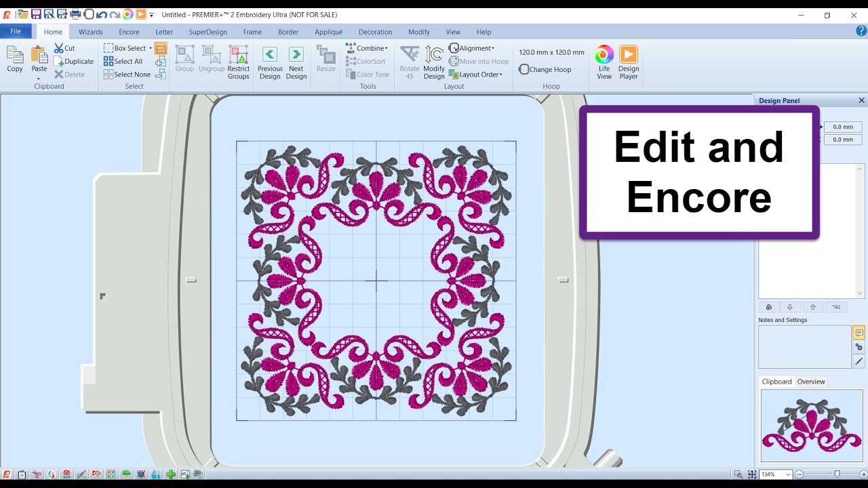Customize quick access toolbar dropdown arrow
The width and height of the screenshot is (868, 488).
pos(152,14)
